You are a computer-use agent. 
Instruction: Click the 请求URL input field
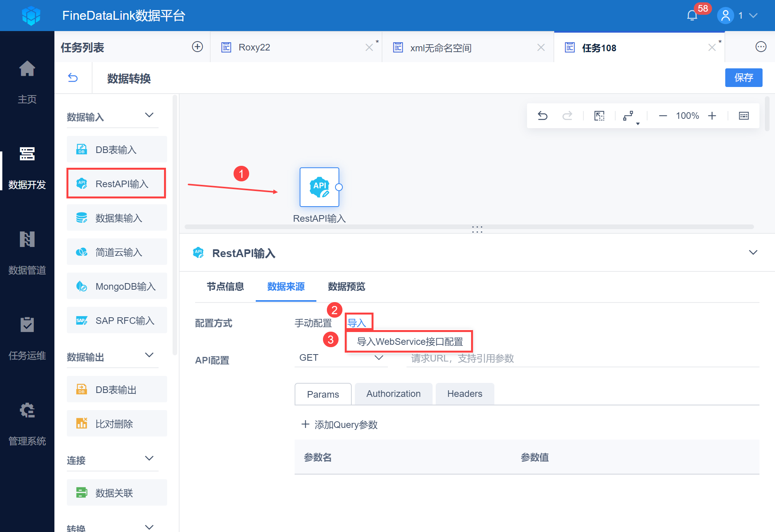tap(581, 358)
